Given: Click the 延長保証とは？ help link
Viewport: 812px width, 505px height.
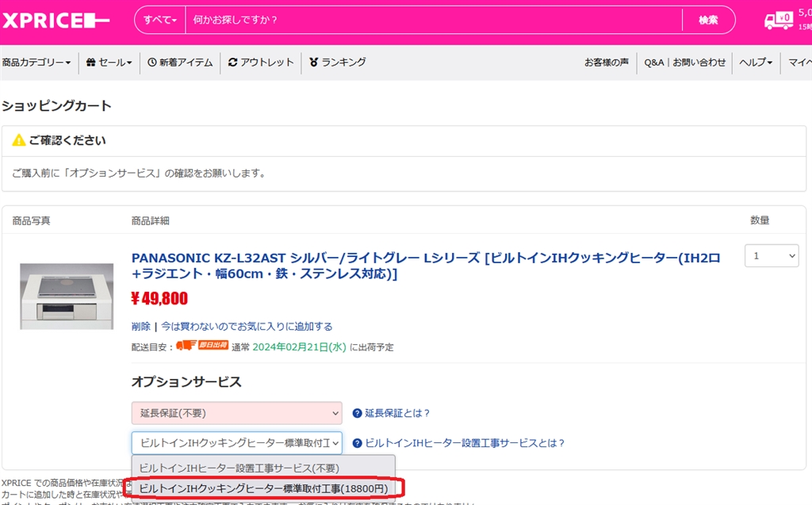Looking at the screenshot, I should point(398,413).
